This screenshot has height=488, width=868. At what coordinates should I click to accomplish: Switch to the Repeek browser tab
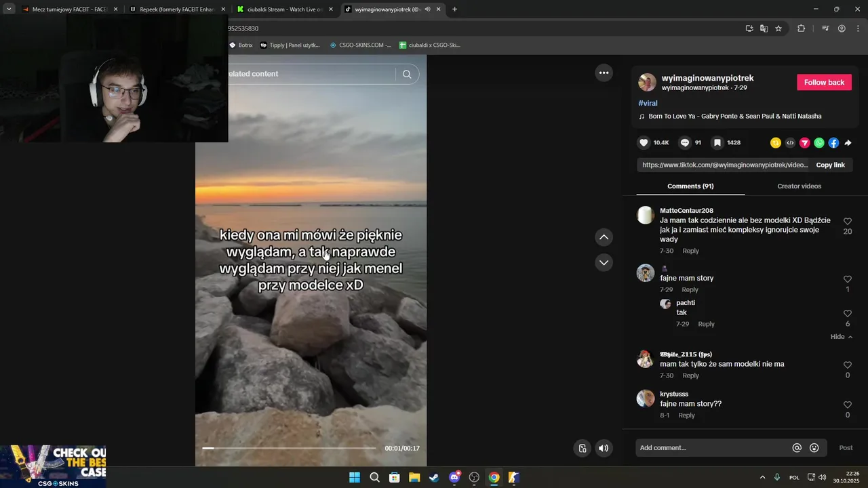pos(177,9)
